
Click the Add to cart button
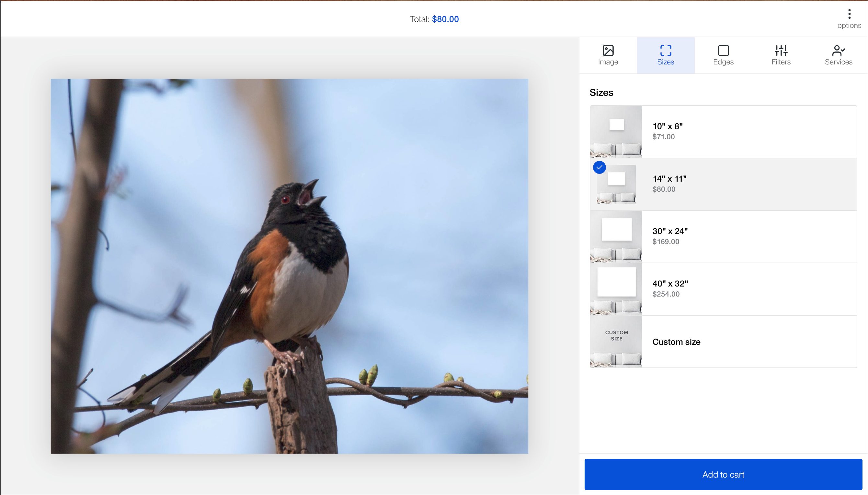[x=723, y=474]
